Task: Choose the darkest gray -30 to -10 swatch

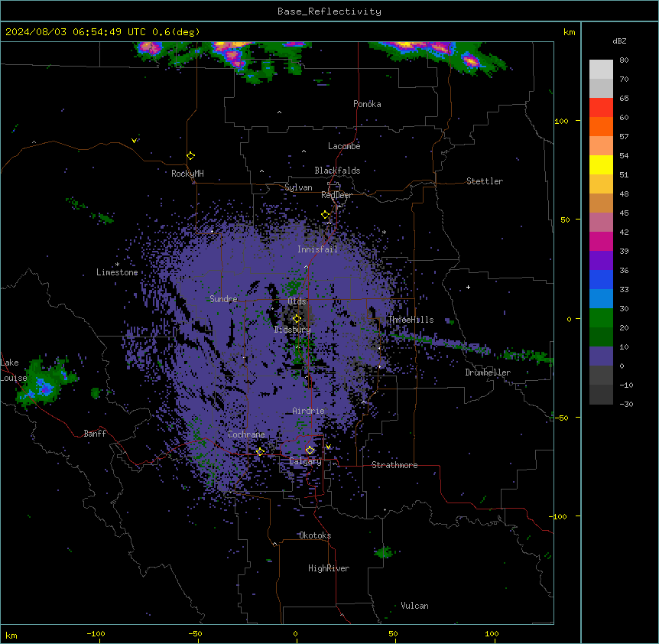Action: coord(601,395)
